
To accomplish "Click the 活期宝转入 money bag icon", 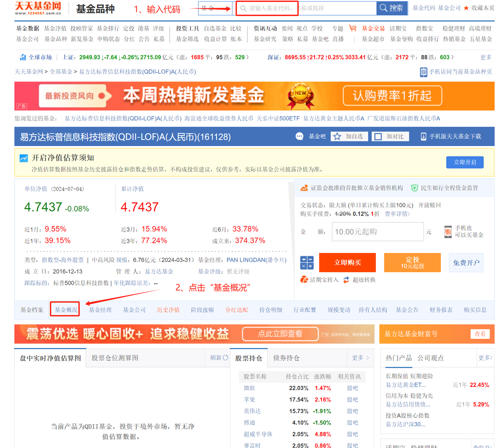I will (x=304, y=280).
